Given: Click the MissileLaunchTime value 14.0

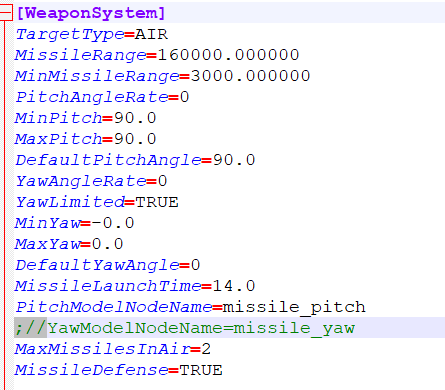Looking at the screenshot, I should coord(234,286).
